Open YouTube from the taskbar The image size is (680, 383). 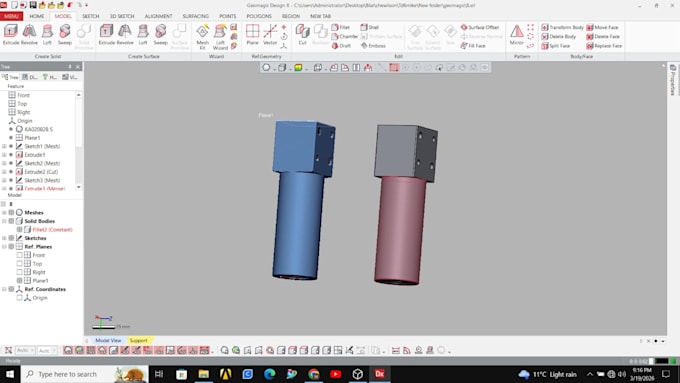coord(336,374)
